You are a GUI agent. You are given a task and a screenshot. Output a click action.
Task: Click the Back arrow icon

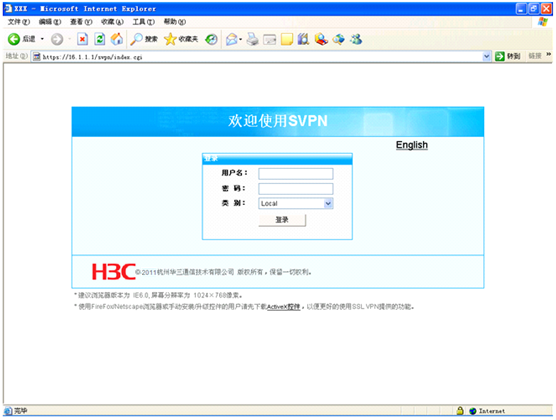[14, 39]
